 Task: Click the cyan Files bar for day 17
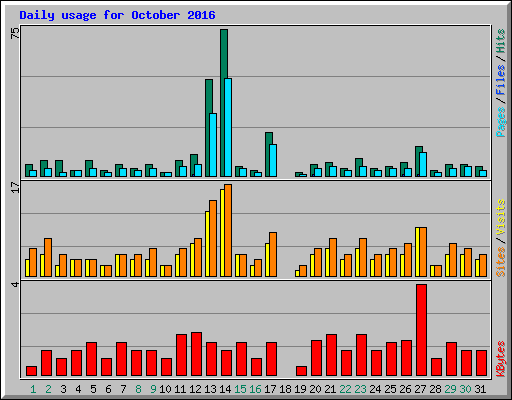273,160
